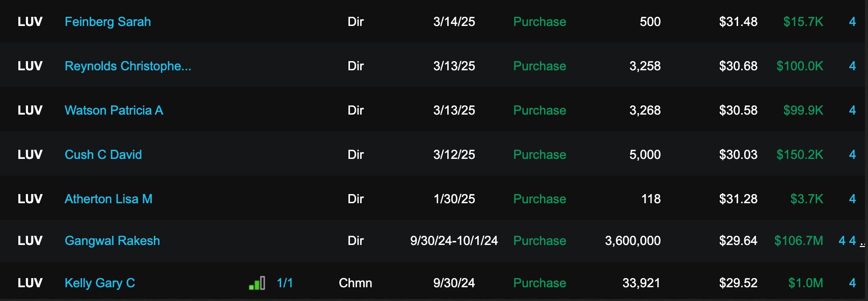Image resolution: width=868 pixels, height=301 pixels.
Task: Open Atherton Lisa M's insider page
Action: [x=108, y=199]
